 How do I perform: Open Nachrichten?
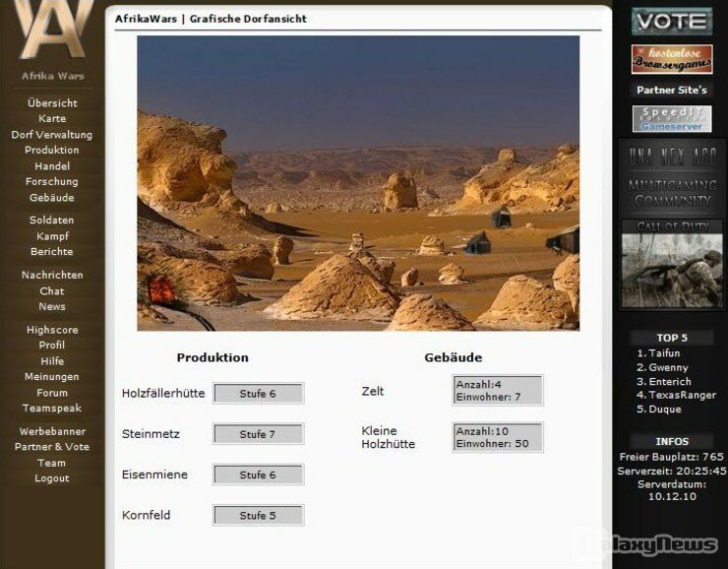click(52, 275)
